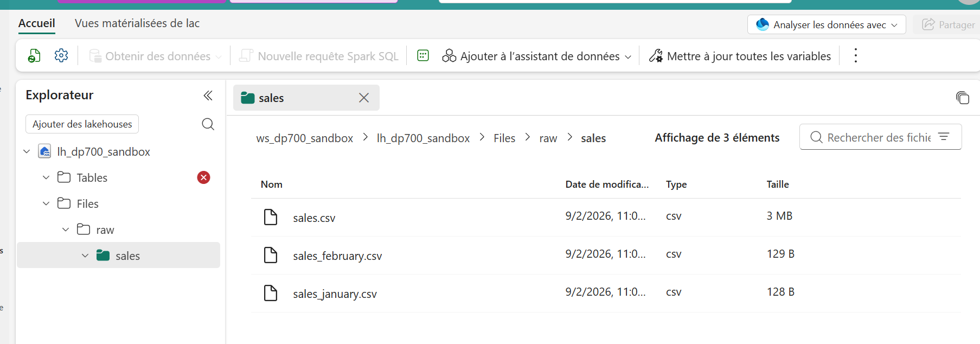Click the refresh lakehouse icon in toolbar
The width and height of the screenshot is (980, 344).
pyautogui.click(x=34, y=56)
